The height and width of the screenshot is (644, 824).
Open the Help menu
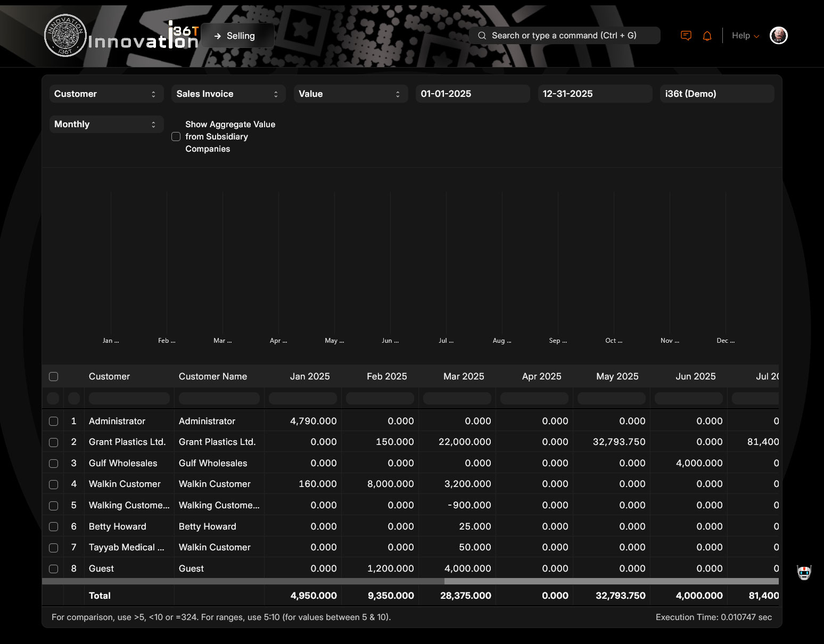pyautogui.click(x=745, y=36)
